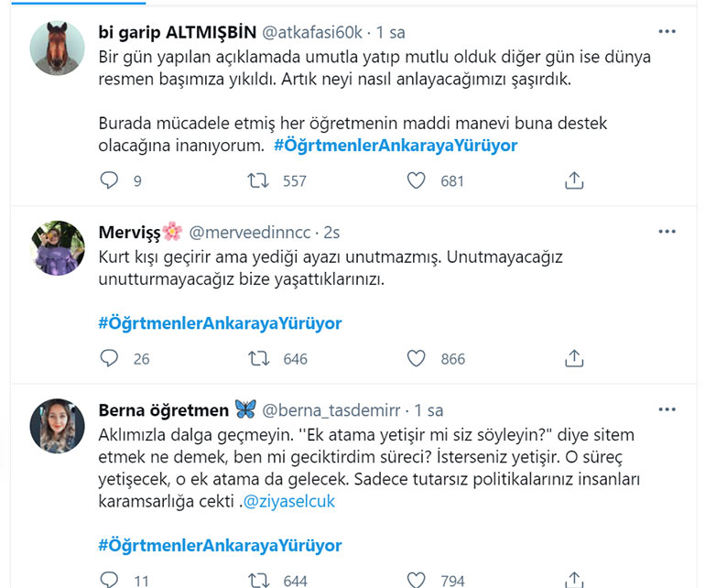The width and height of the screenshot is (705, 588).
Task: Retweet the Mervişş tweet
Action: coord(260,359)
